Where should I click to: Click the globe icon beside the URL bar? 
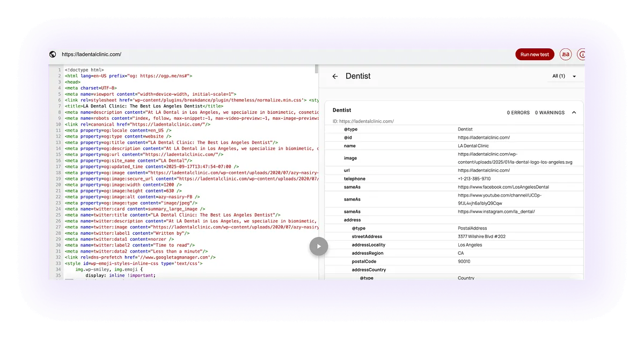(52, 54)
